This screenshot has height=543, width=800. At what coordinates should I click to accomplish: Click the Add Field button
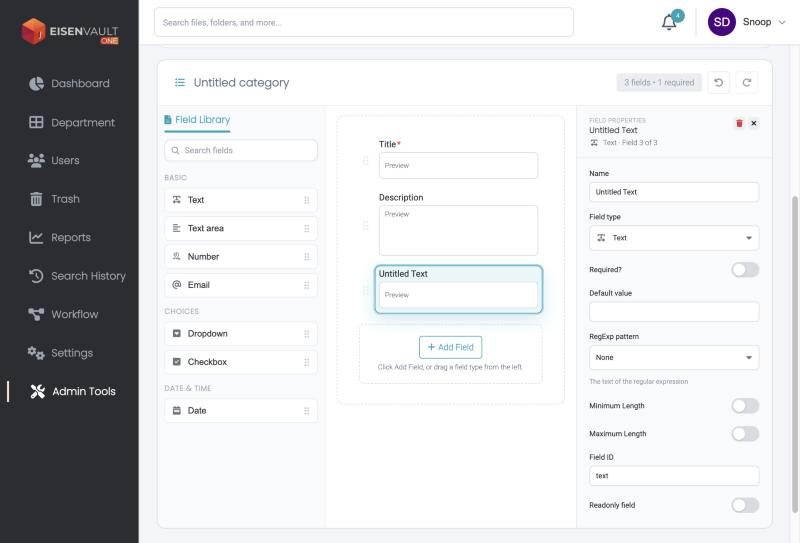coord(451,347)
